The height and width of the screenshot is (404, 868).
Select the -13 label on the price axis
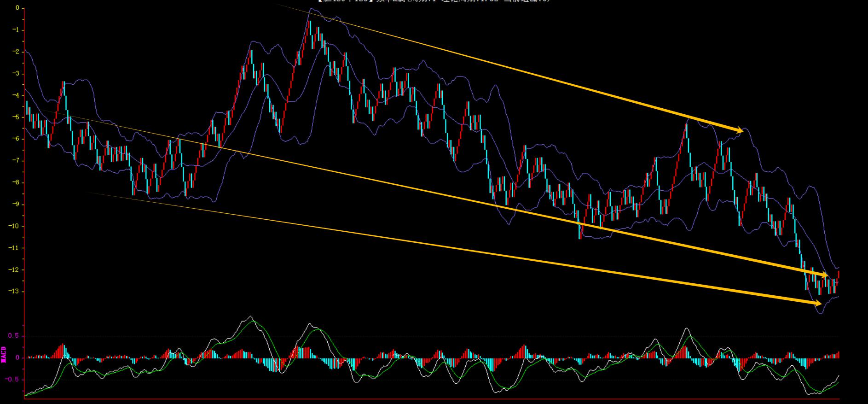[x=13, y=292]
